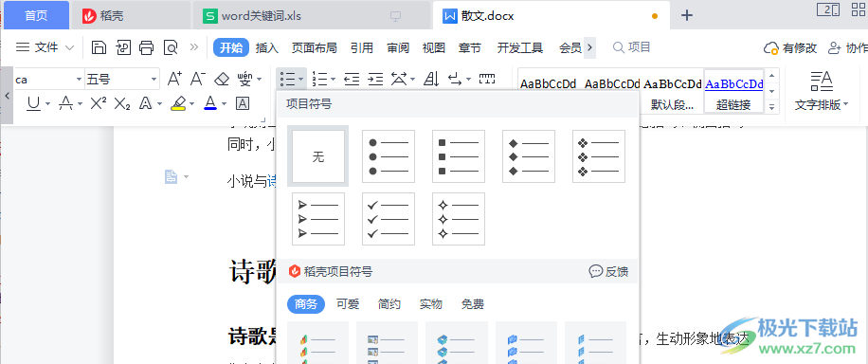Open the 引用 ribbon tab

point(362,48)
